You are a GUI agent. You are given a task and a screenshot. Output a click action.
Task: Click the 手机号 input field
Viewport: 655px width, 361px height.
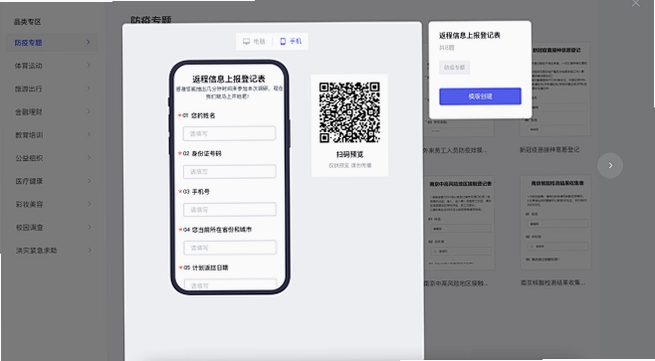(x=230, y=209)
